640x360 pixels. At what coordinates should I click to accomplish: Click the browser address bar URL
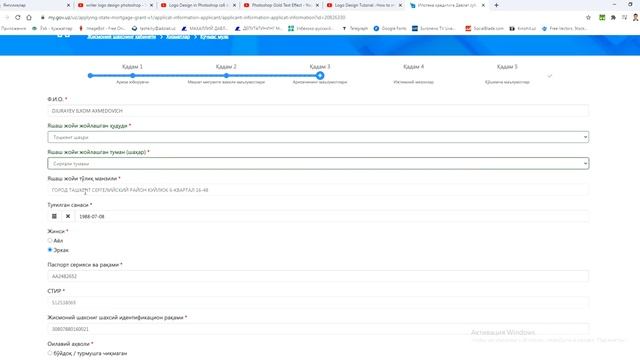click(x=197, y=18)
